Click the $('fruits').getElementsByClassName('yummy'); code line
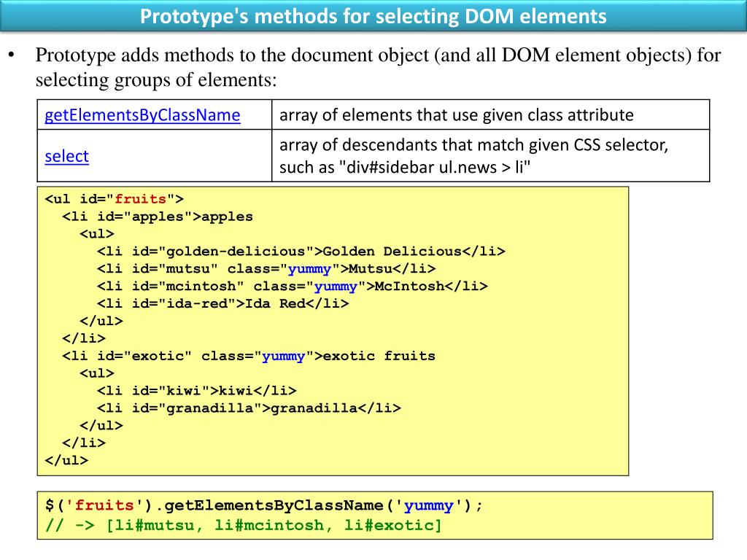Viewport: 747px width, 560px height. [264, 505]
